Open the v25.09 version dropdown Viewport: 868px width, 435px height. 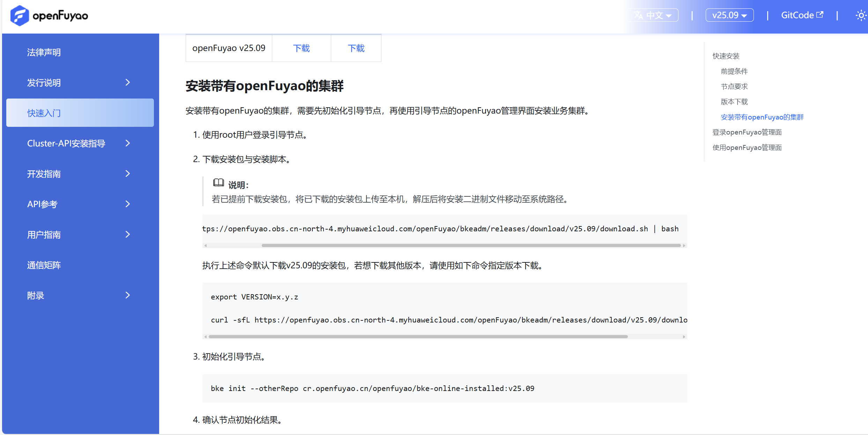[729, 15]
